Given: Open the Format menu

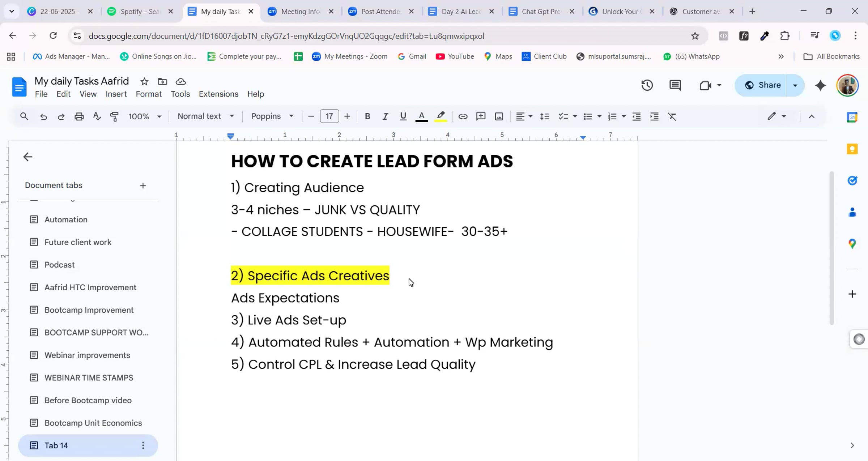Looking at the screenshot, I should [149, 94].
